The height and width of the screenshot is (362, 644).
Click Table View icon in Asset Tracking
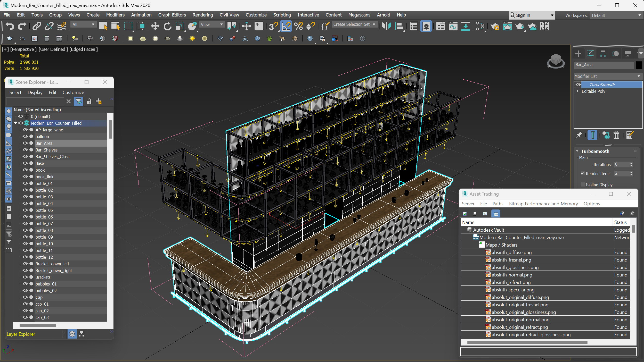click(496, 214)
